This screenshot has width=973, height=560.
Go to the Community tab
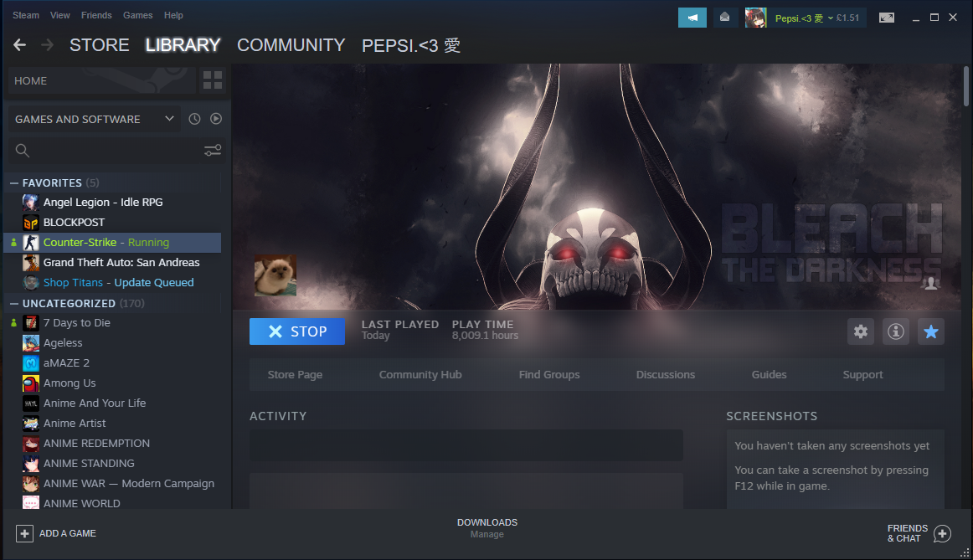click(291, 45)
